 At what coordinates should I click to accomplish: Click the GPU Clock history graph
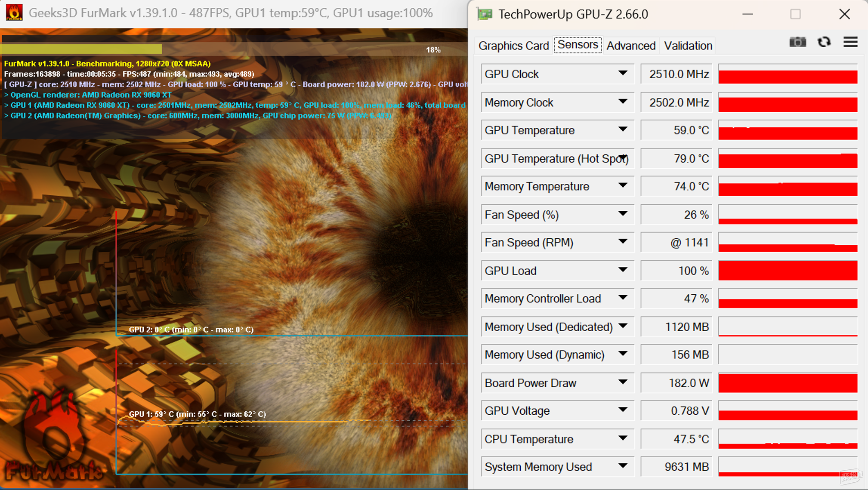point(788,74)
